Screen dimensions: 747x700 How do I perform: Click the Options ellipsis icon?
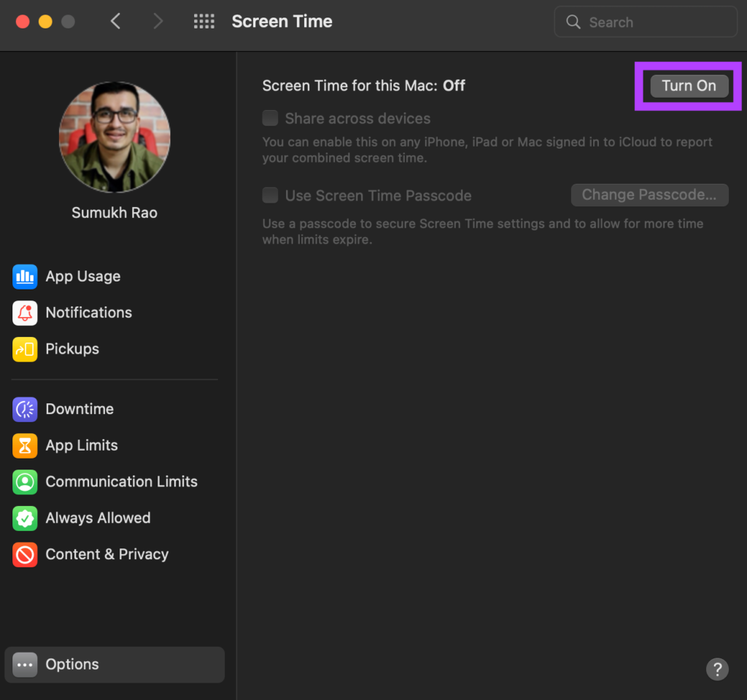click(25, 665)
